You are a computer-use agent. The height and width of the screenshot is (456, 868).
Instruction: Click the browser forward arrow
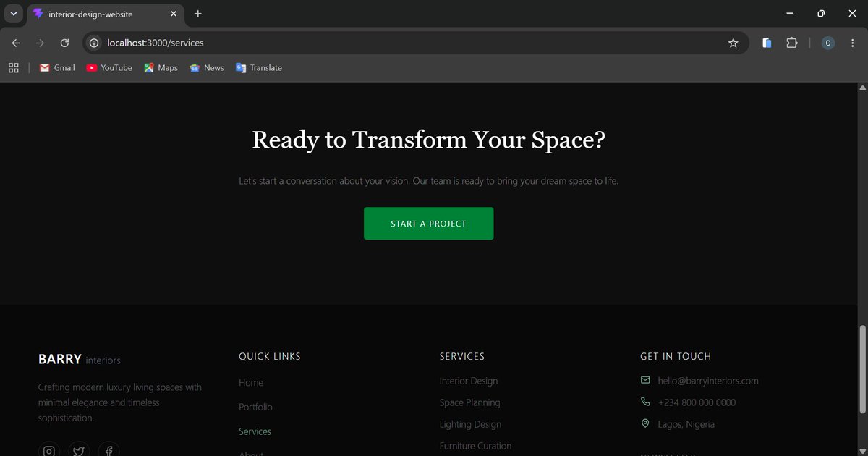click(40, 43)
